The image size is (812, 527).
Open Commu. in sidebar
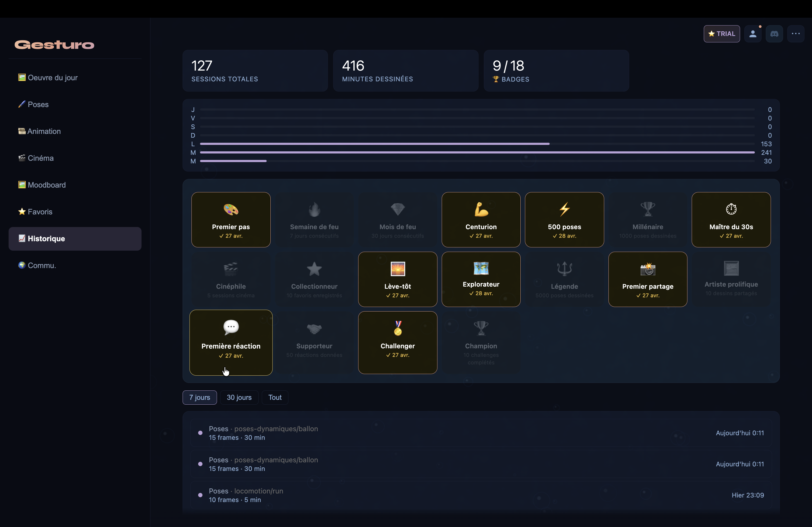[x=75, y=265]
